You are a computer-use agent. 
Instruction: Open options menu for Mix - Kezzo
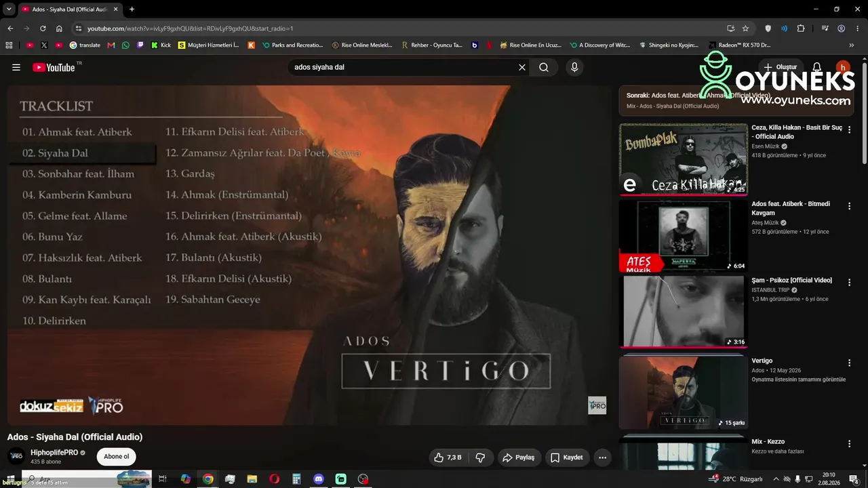(849, 444)
